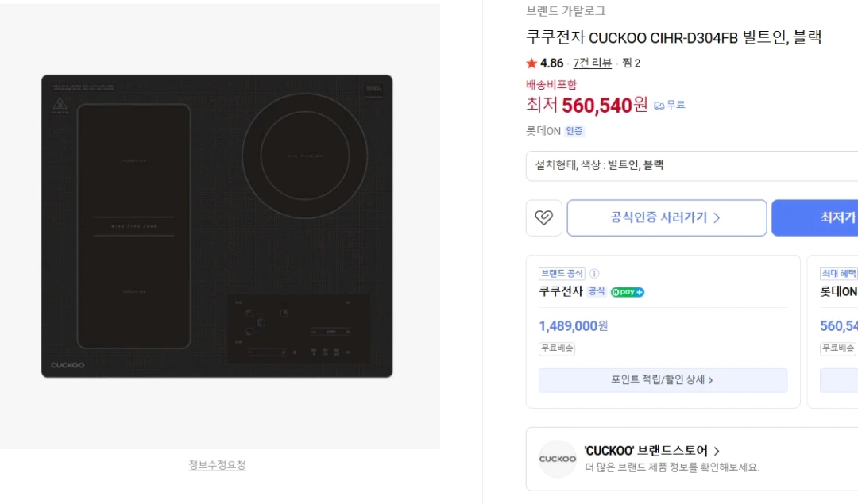Click the 최대 혜택 롯데ON seller card
Viewport: 858px width, 504px height.
833,331
